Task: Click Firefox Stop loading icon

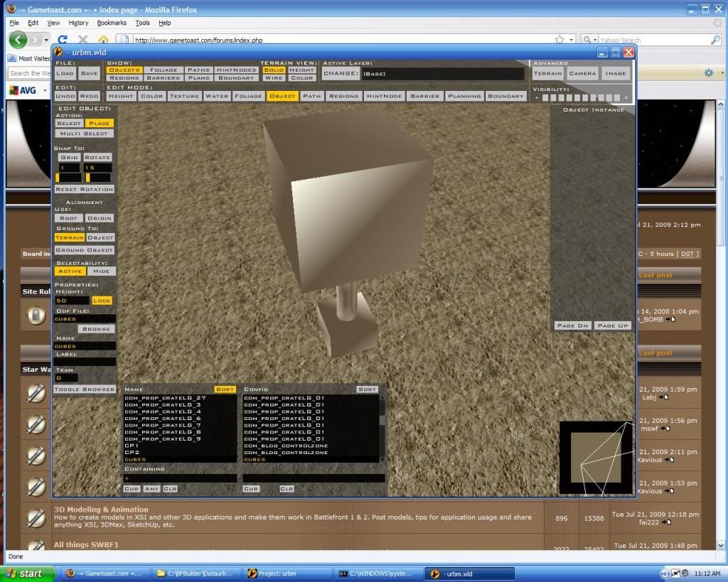Action: [82, 40]
